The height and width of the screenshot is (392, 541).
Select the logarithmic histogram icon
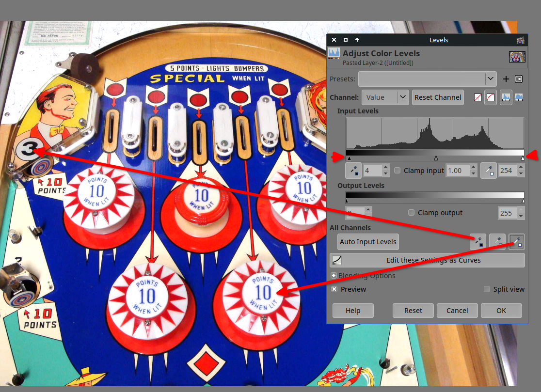click(x=519, y=97)
